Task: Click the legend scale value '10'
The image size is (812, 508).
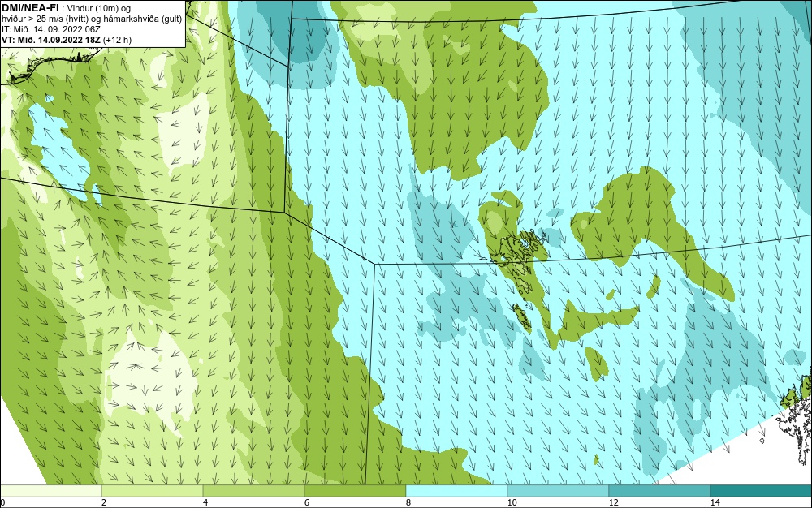Action: tap(512, 502)
